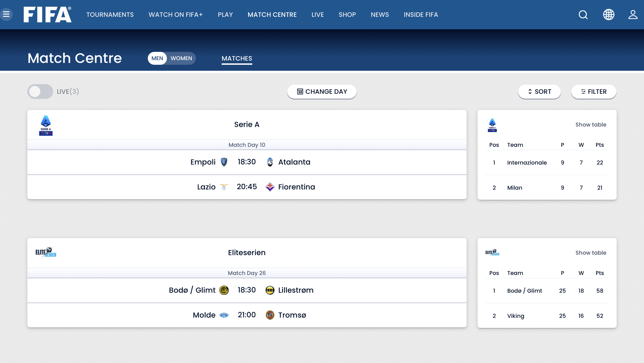Image resolution: width=644 pixels, height=363 pixels.
Task: Click the CHANGE DAY button
Action: tap(322, 92)
